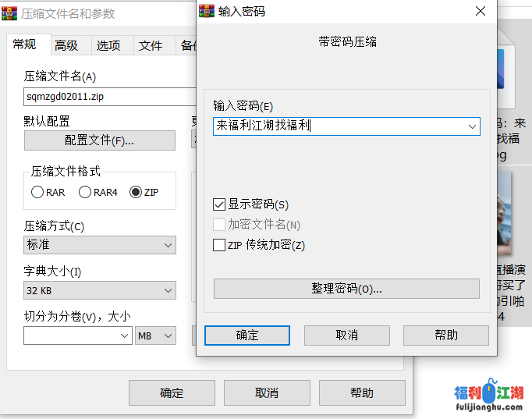The height and width of the screenshot is (419, 532).
Task: Toggle the 显示密码 checkbox
Action: click(219, 204)
